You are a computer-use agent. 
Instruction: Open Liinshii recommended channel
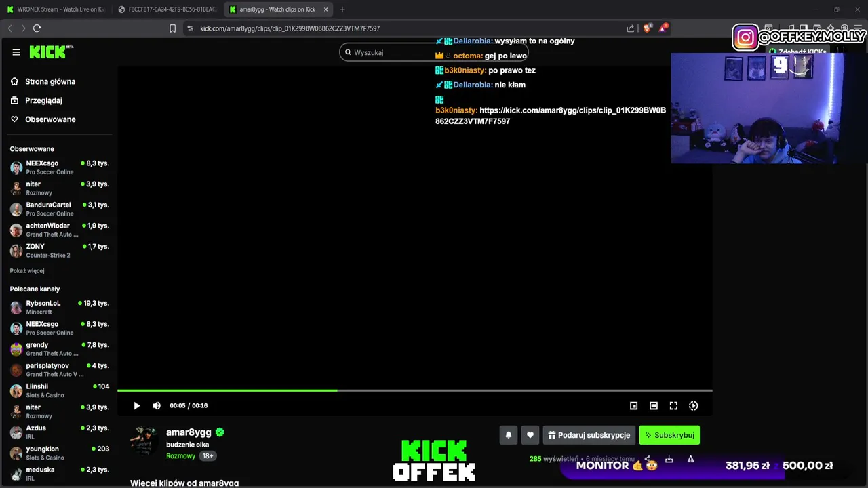click(60, 390)
